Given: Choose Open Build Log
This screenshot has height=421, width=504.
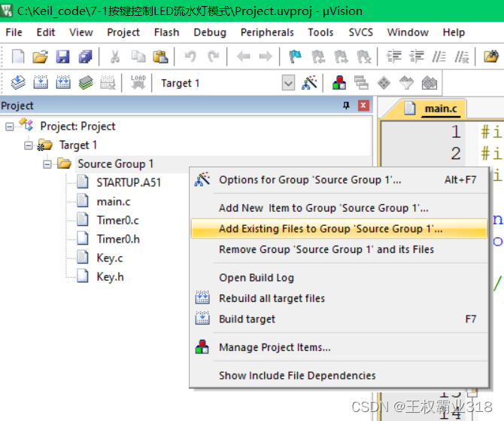Looking at the screenshot, I should click(339, 277).
